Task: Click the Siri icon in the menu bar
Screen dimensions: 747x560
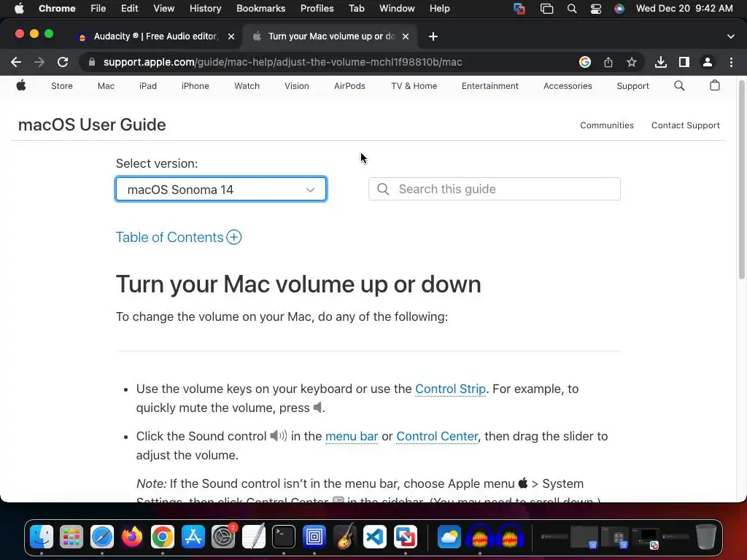Action: pos(619,9)
